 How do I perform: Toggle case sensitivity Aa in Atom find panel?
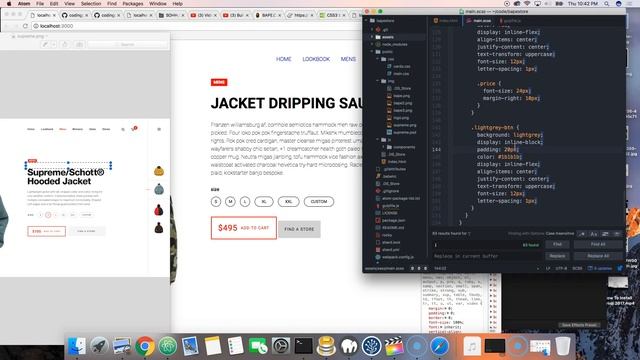(594, 234)
